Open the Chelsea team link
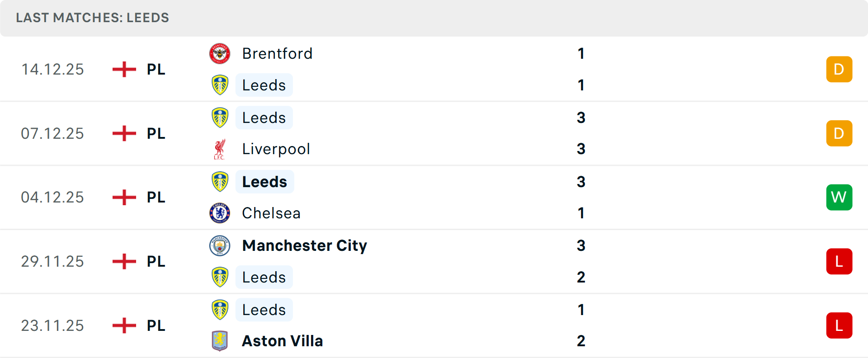 coord(271,213)
